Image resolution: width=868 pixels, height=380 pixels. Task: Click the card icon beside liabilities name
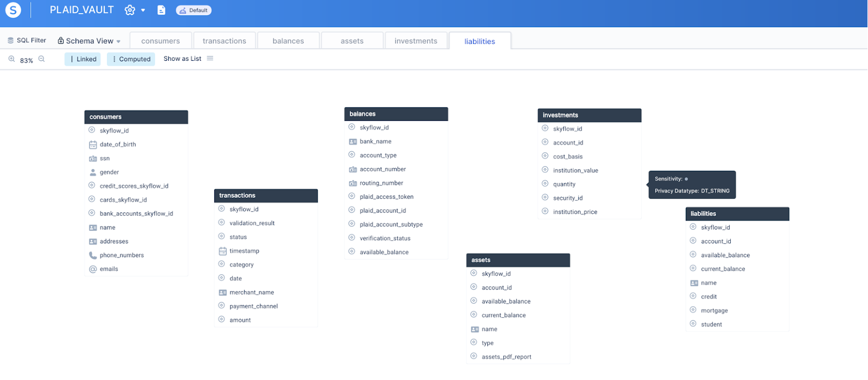click(x=694, y=283)
